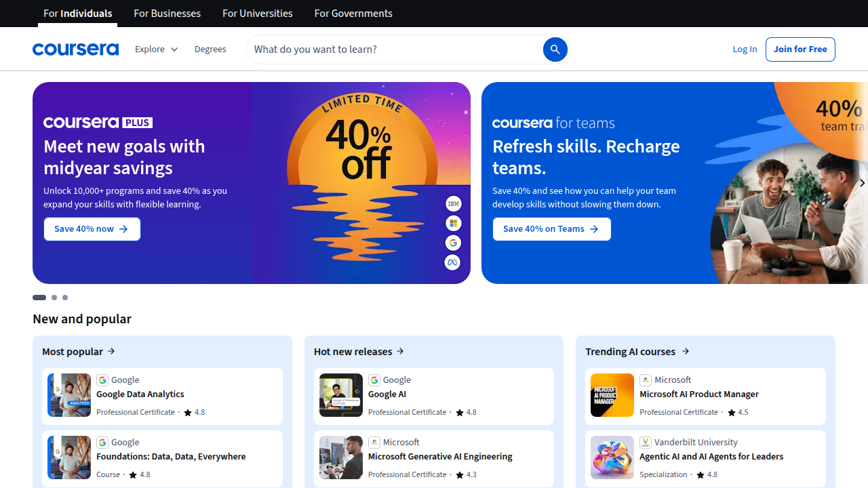Image resolution: width=868 pixels, height=488 pixels.
Task: Click star rating of Microsoft AI Product Manager
Action: click(738, 412)
